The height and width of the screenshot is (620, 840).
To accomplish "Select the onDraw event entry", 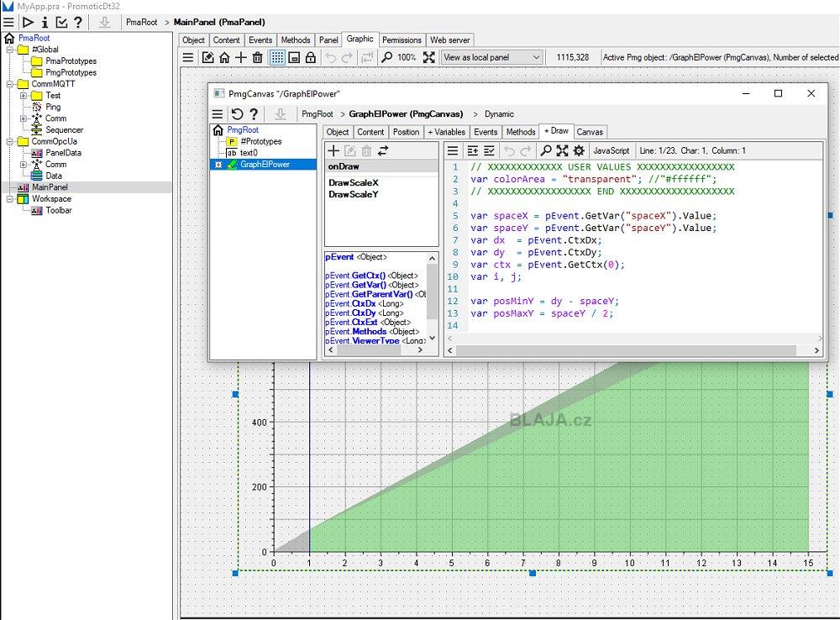I will point(381,166).
